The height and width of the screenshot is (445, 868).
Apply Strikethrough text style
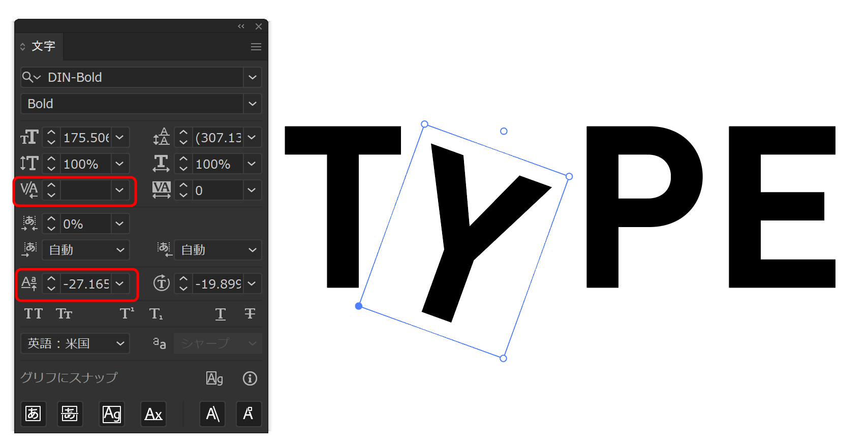coord(250,314)
